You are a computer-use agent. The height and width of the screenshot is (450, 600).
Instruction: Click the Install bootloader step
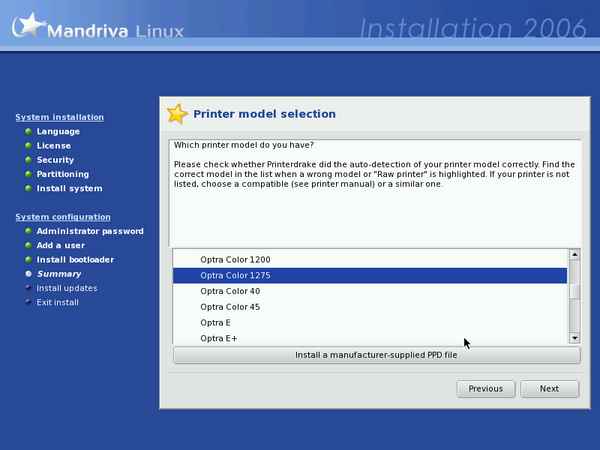tap(75, 259)
